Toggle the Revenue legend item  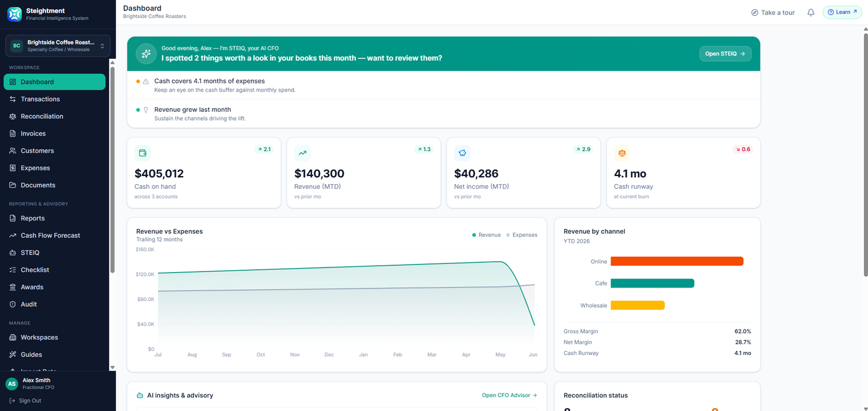pyautogui.click(x=486, y=235)
